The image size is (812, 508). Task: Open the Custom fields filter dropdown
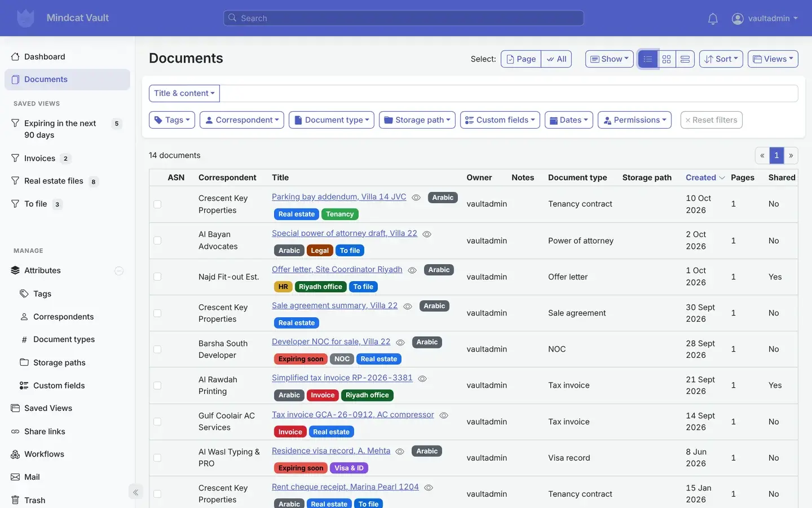point(500,120)
